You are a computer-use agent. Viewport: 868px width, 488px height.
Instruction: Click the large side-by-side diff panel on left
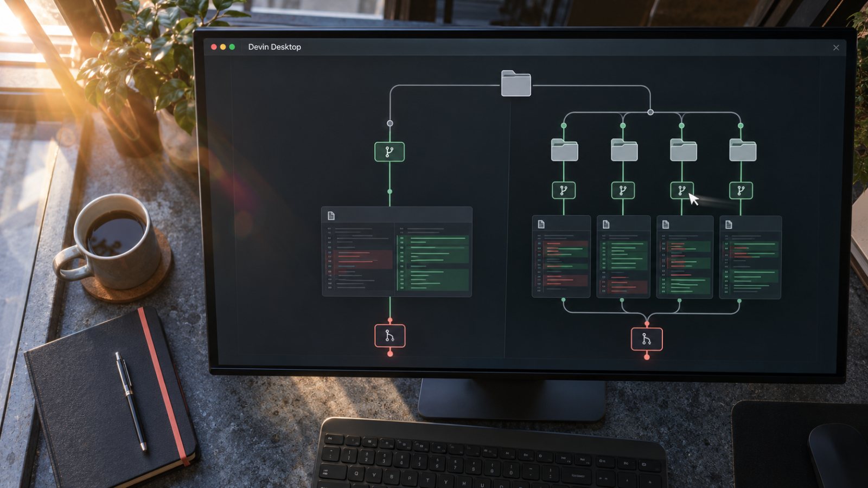[x=397, y=252]
